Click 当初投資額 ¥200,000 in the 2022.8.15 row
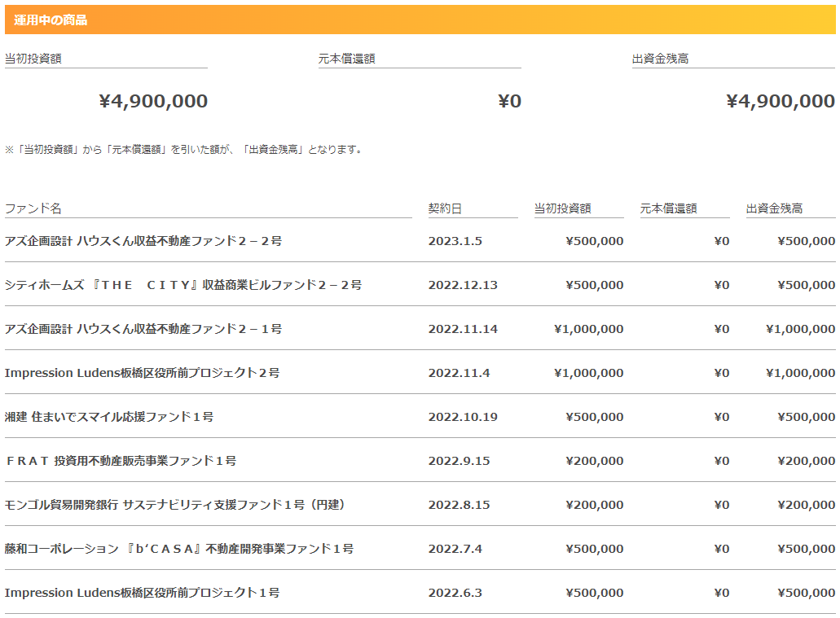The height and width of the screenshot is (618, 840). pyautogui.click(x=595, y=505)
